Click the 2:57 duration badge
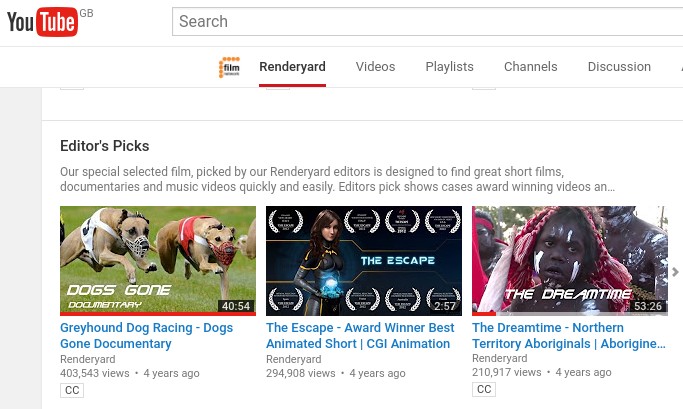The width and height of the screenshot is (683, 409). pyautogui.click(x=445, y=306)
